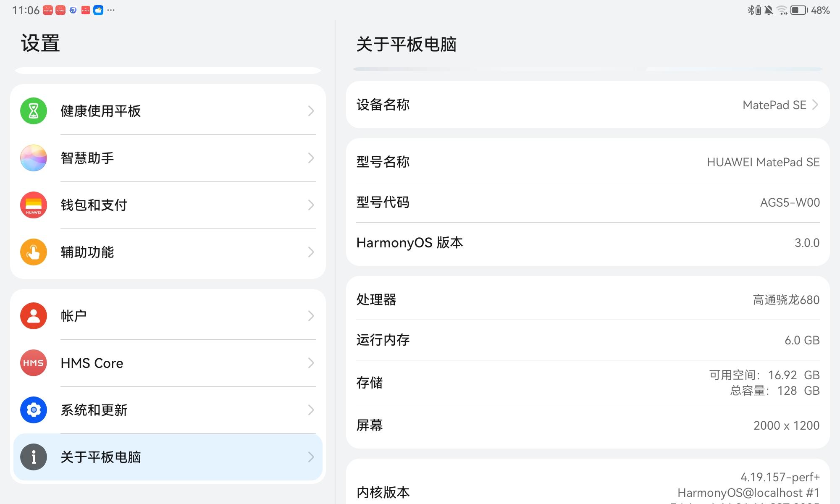The width and height of the screenshot is (840, 504).
Task: Open device name chevron next to MatePad SE
Action: click(x=815, y=105)
